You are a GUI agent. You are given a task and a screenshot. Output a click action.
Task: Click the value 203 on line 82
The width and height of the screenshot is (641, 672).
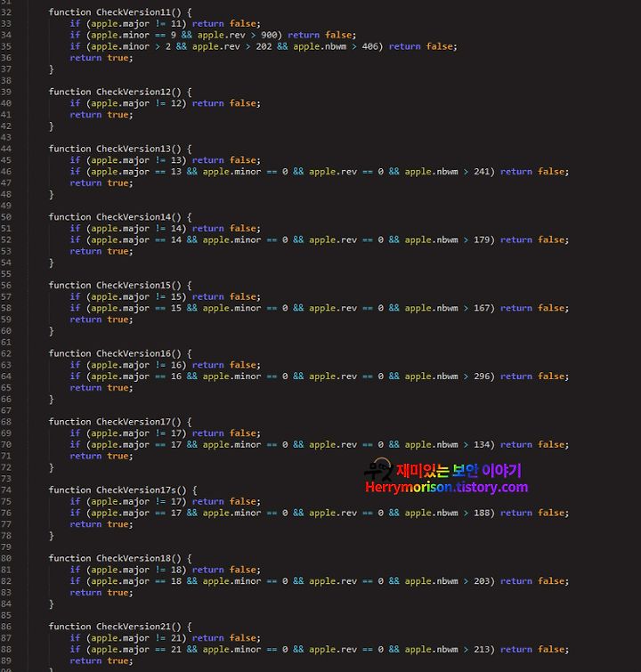[x=482, y=580]
